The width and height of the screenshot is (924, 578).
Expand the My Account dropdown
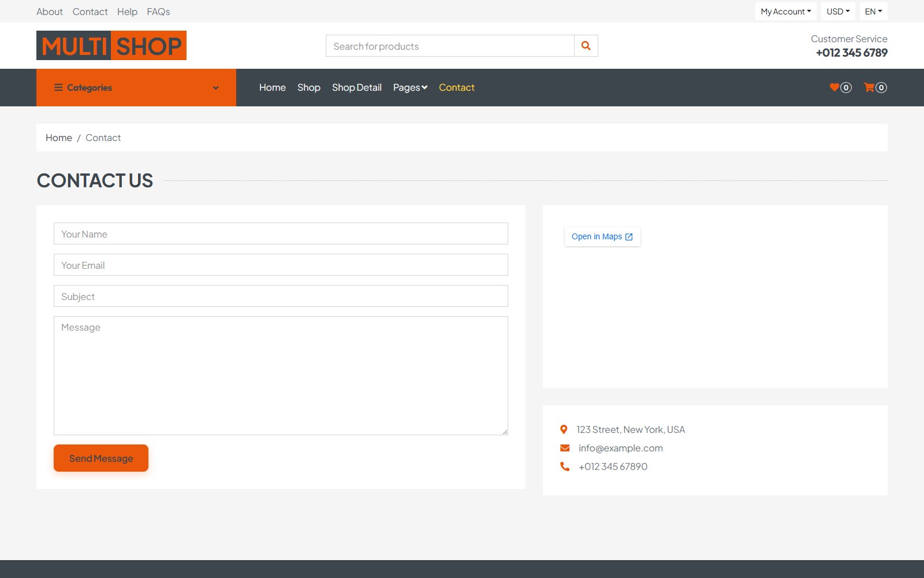coord(785,12)
